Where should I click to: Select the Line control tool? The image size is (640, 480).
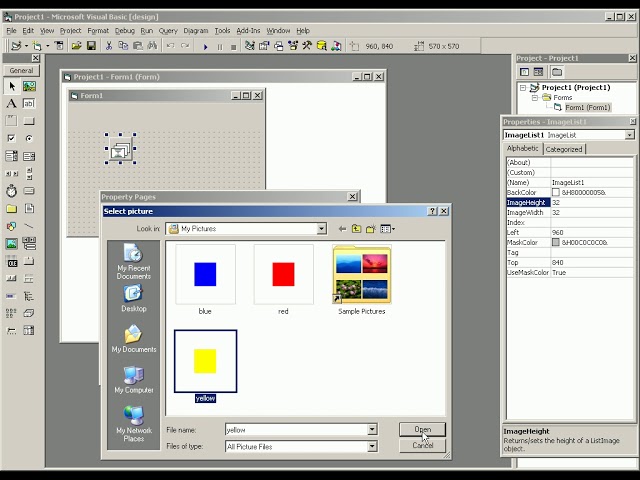[29, 226]
